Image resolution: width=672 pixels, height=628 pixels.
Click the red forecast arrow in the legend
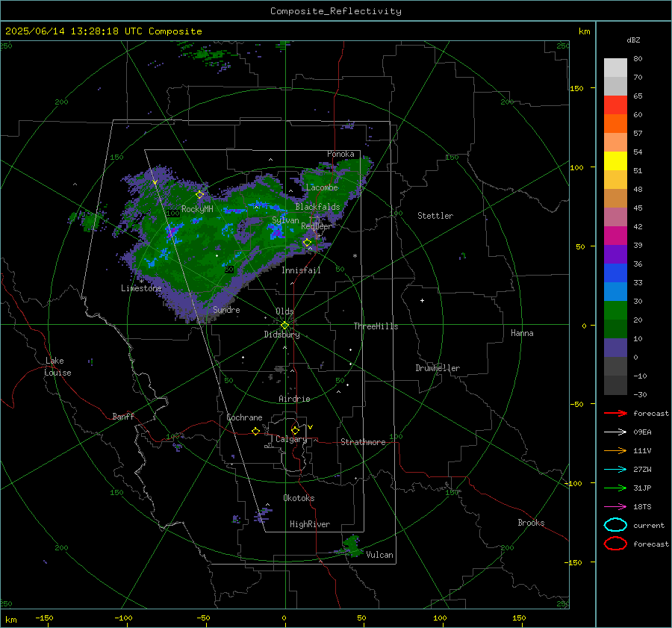[x=615, y=413]
